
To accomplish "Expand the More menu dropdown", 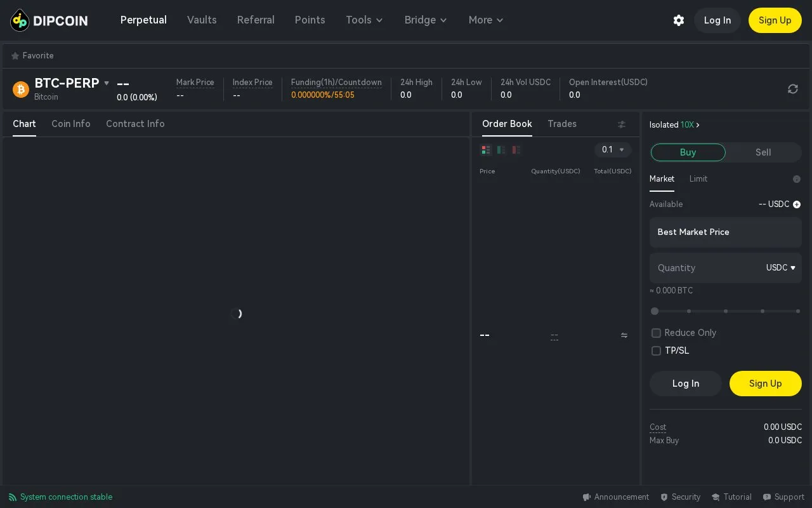I will [487, 20].
